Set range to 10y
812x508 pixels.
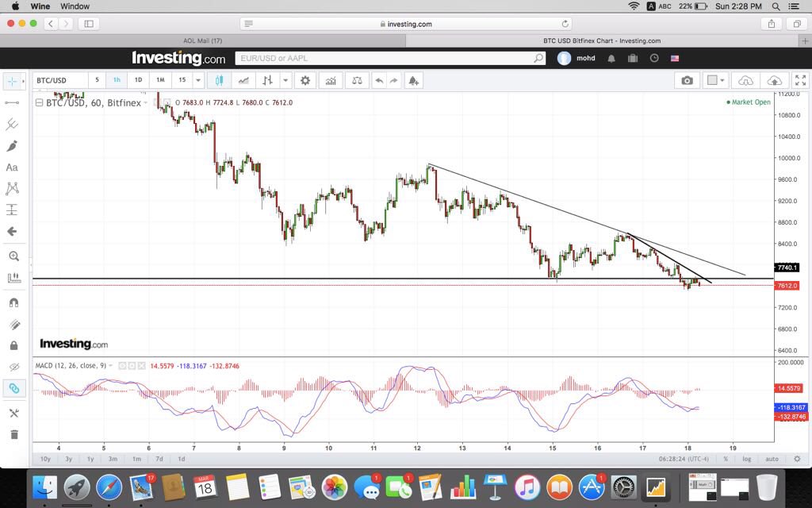point(45,459)
